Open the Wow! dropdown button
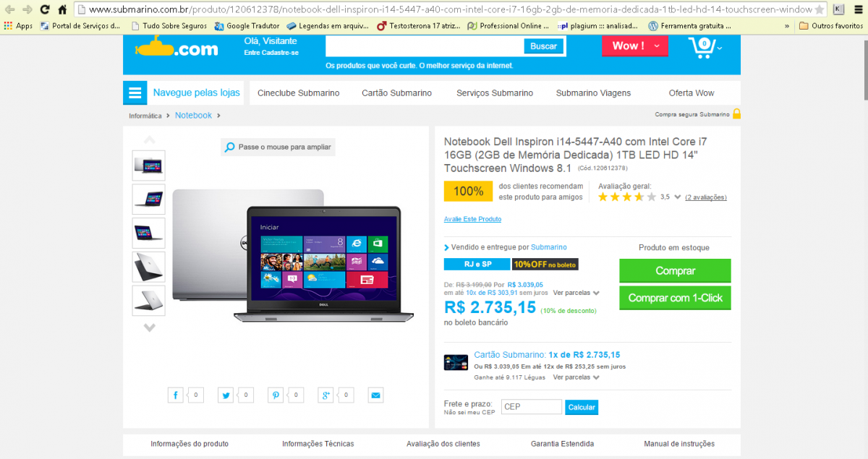The image size is (868, 459). (x=635, y=46)
